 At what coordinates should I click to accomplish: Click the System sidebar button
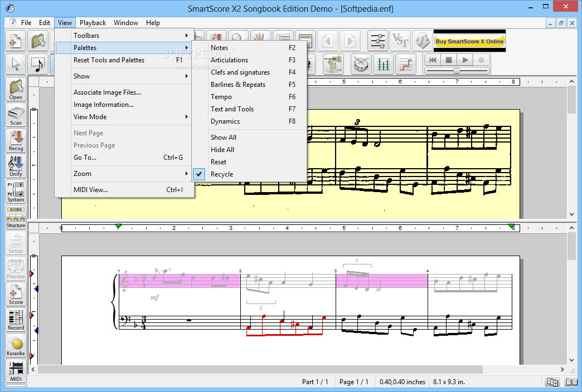click(16, 192)
